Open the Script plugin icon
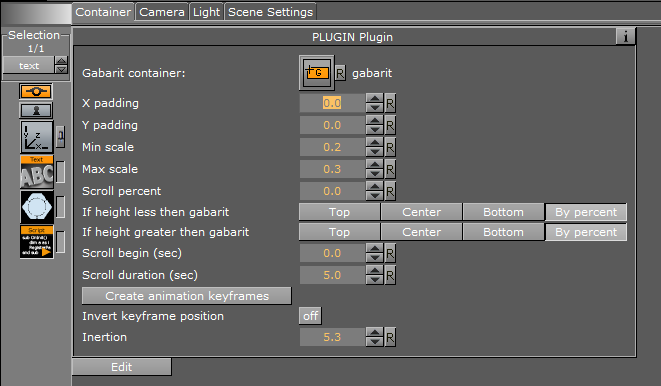661x386 pixels. (37, 242)
